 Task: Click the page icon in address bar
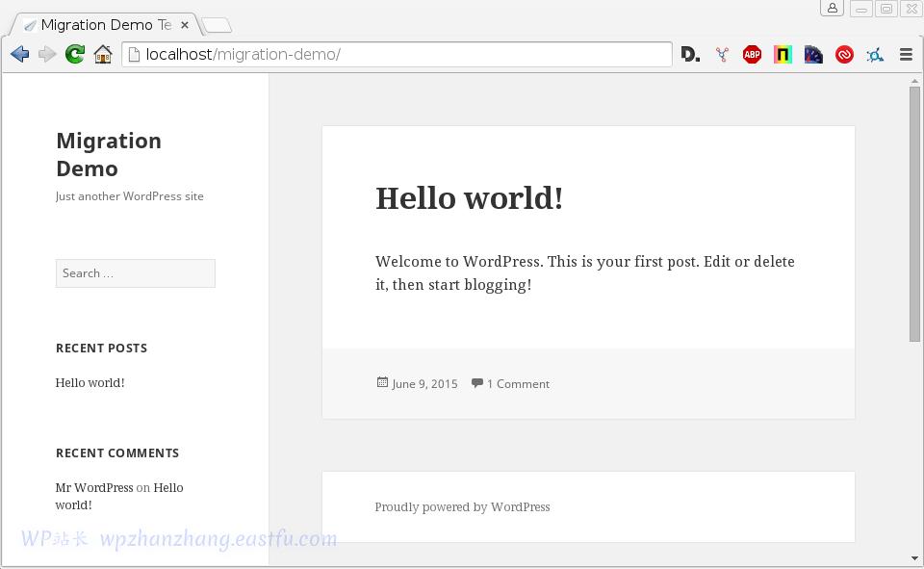[135, 54]
